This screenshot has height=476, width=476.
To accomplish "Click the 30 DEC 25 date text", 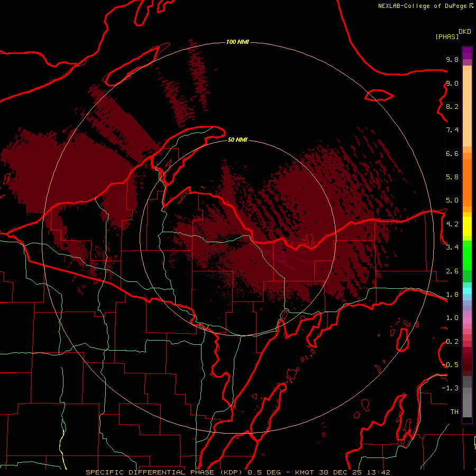I will (341, 472).
